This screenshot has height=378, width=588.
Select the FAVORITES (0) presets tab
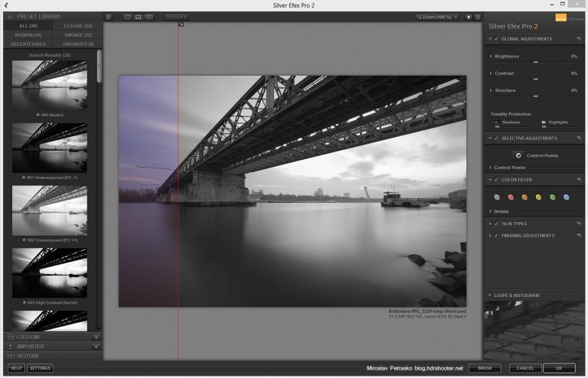pos(78,44)
